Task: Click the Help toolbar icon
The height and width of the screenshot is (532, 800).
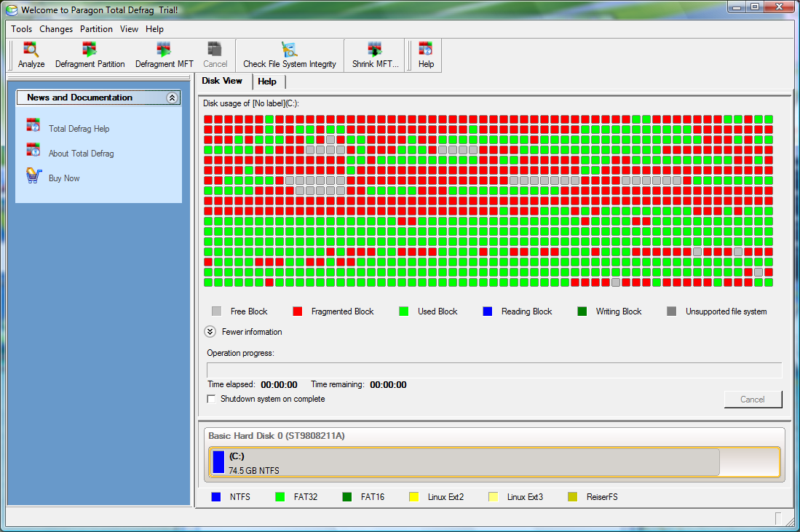Action: (x=426, y=49)
